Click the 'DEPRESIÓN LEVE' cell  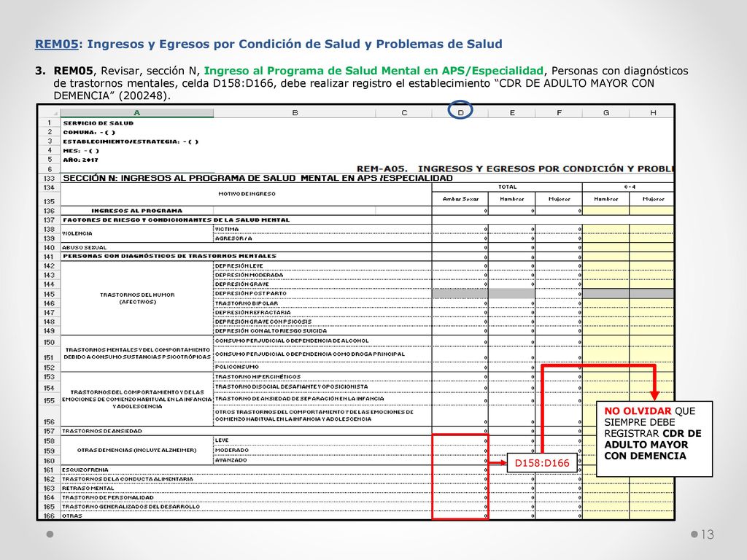tap(322, 265)
